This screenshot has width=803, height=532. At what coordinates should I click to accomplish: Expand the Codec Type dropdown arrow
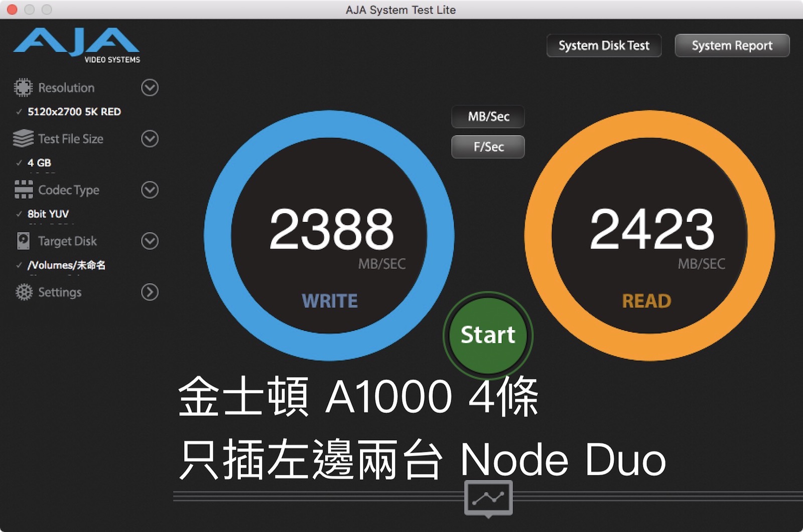(x=150, y=190)
